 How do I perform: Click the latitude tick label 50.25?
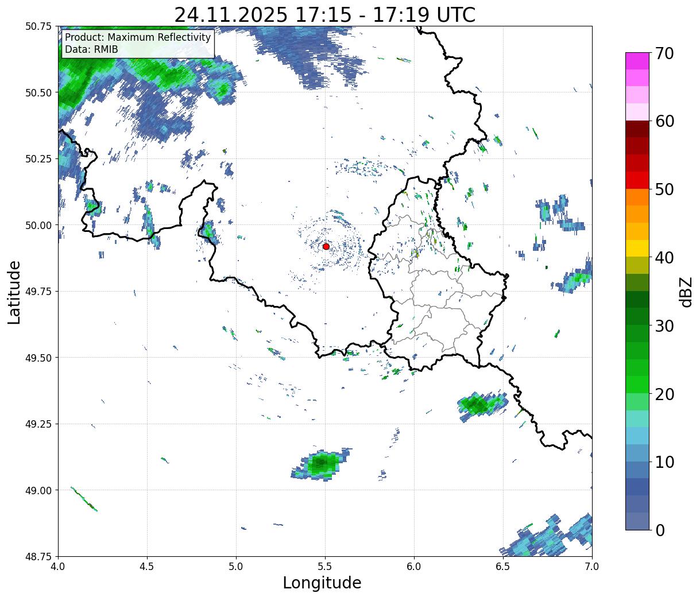click(38, 159)
